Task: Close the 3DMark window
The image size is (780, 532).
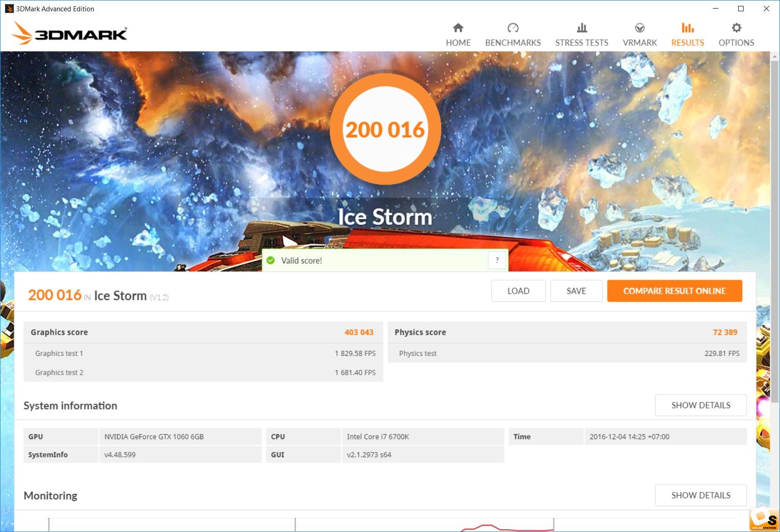Action: pos(766,9)
